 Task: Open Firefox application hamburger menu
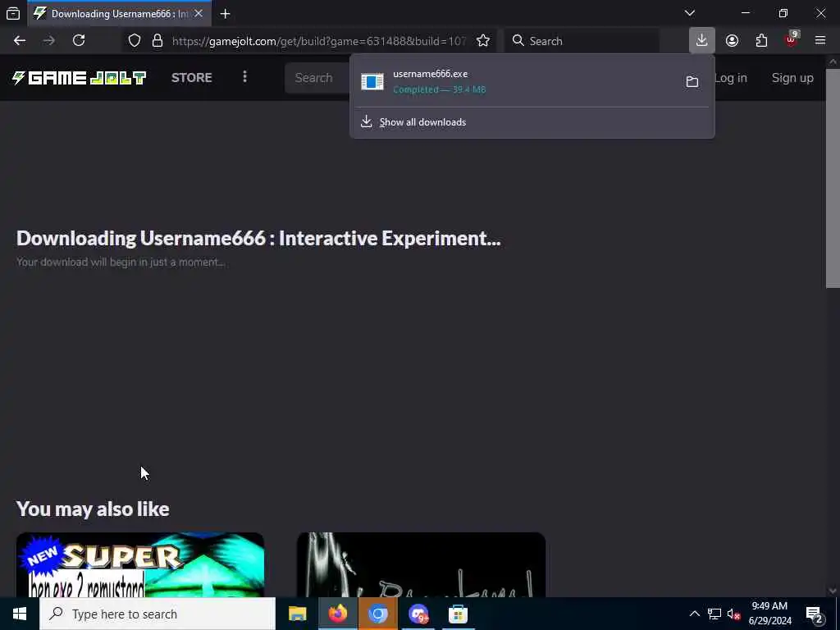(x=820, y=41)
